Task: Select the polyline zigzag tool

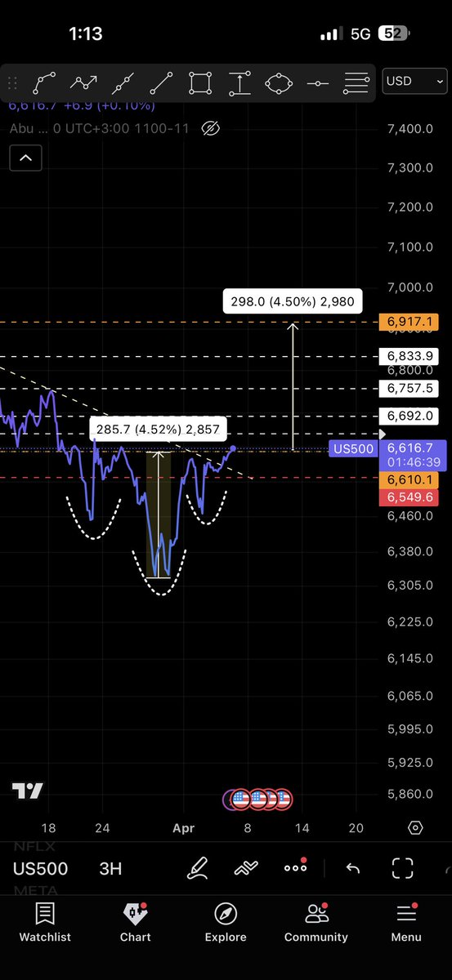Action: [84, 82]
